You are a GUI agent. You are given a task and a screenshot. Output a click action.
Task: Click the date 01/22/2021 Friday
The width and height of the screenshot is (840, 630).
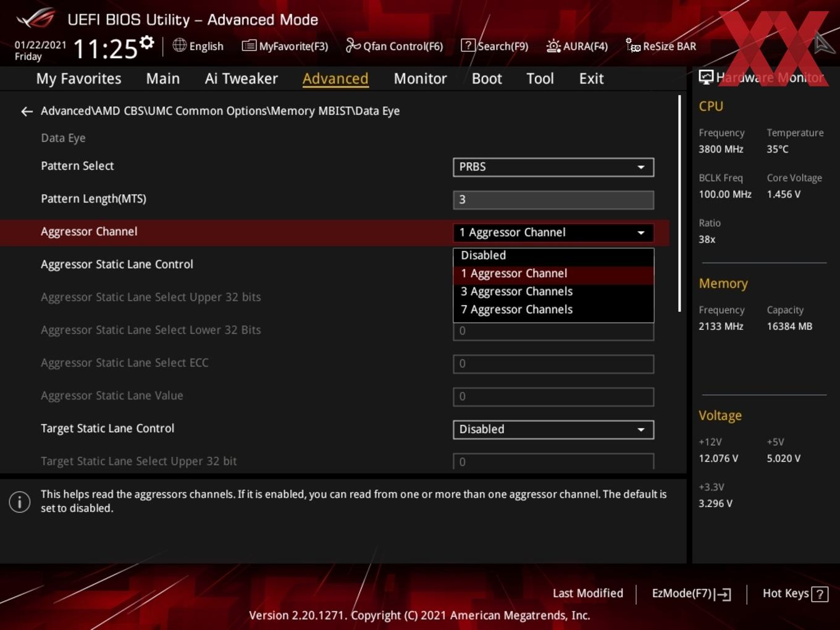(40, 51)
